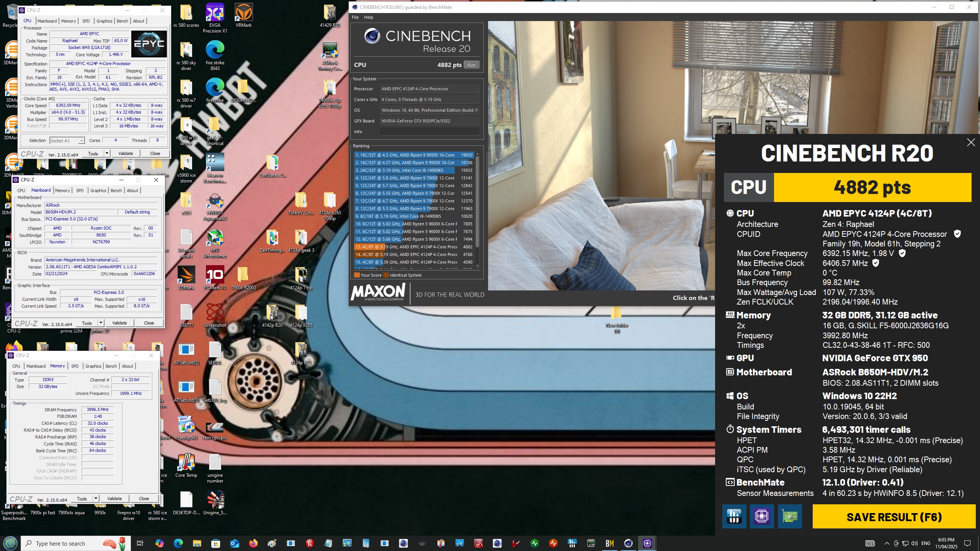Image resolution: width=980 pixels, height=551 pixels.
Task: Open Tools dropdown arrow in CPU-Z Mainboard window
Action: click(x=101, y=323)
